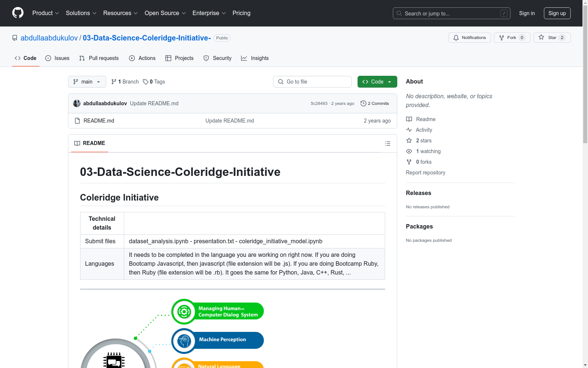Open the Insights tab

tap(255, 58)
